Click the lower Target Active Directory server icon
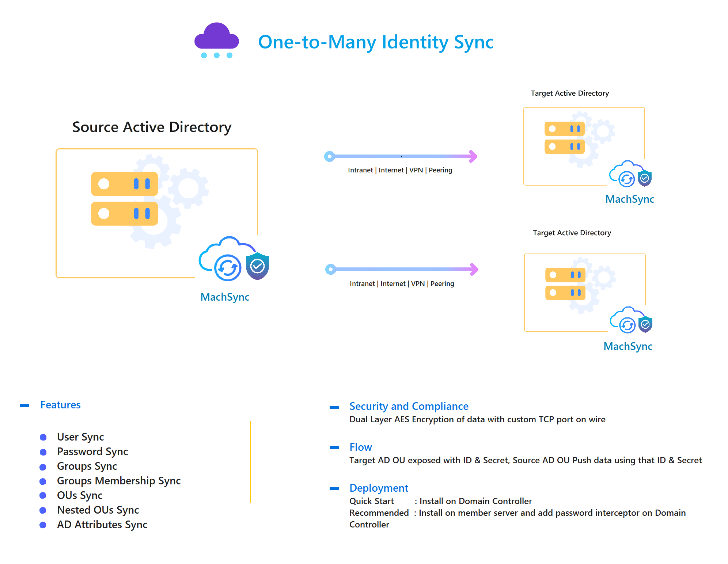Viewport: 728px width, 564px height. tap(565, 284)
